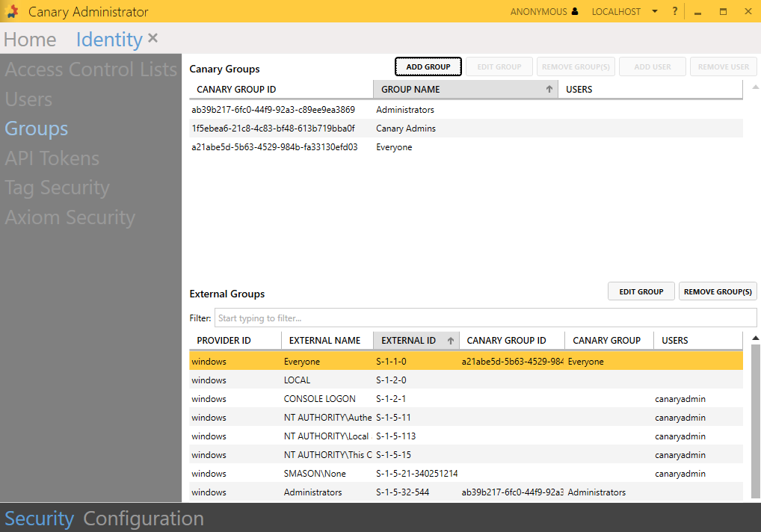Click Remove Group(s) in External Groups
This screenshot has height=532, width=761.
pyautogui.click(x=718, y=291)
